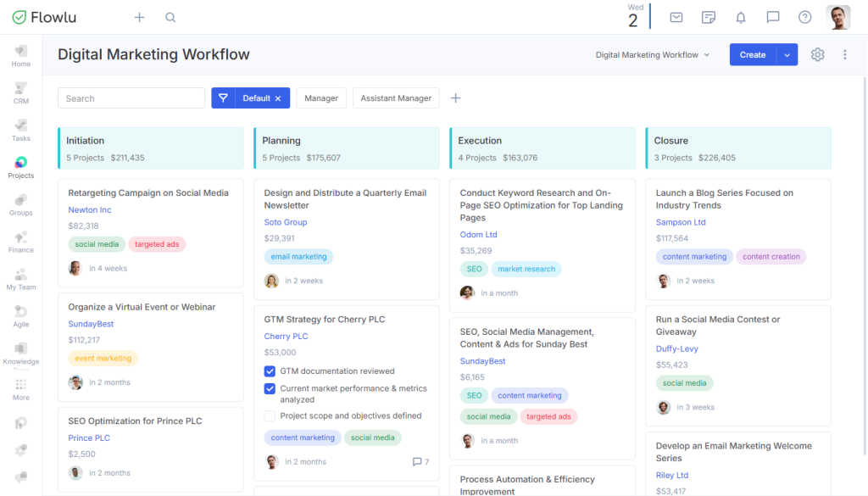This screenshot has height=496, width=868.
Task: Click the Initiation column header
Action: click(x=151, y=148)
